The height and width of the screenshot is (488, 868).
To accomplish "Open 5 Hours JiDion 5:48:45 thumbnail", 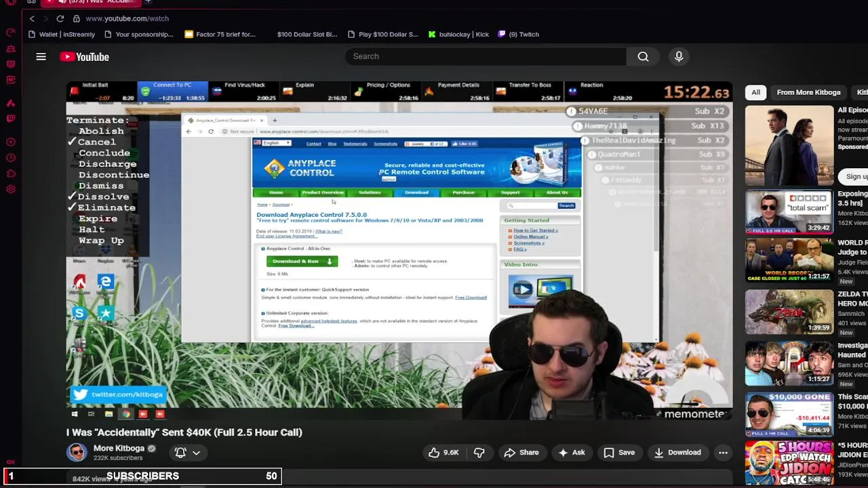I will pyautogui.click(x=789, y=463).
